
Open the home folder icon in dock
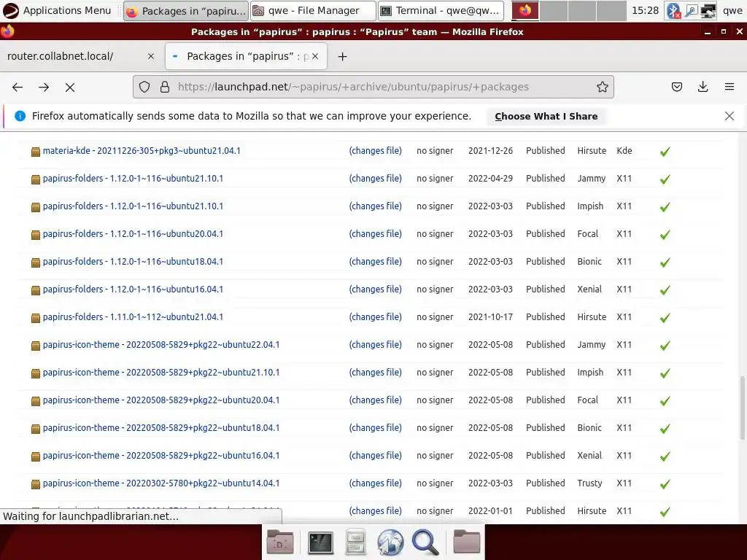(466, 542)
